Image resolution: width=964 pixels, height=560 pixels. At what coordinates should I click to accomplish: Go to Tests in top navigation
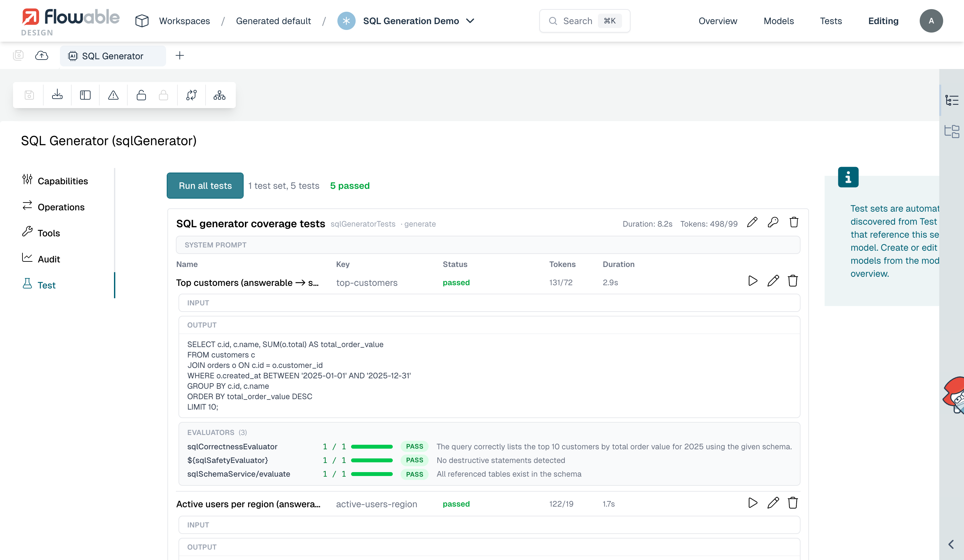(x=831, y=21)
